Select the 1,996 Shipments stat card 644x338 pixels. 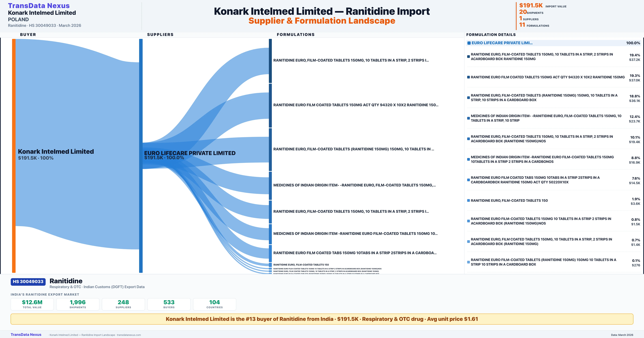point(78,304)
